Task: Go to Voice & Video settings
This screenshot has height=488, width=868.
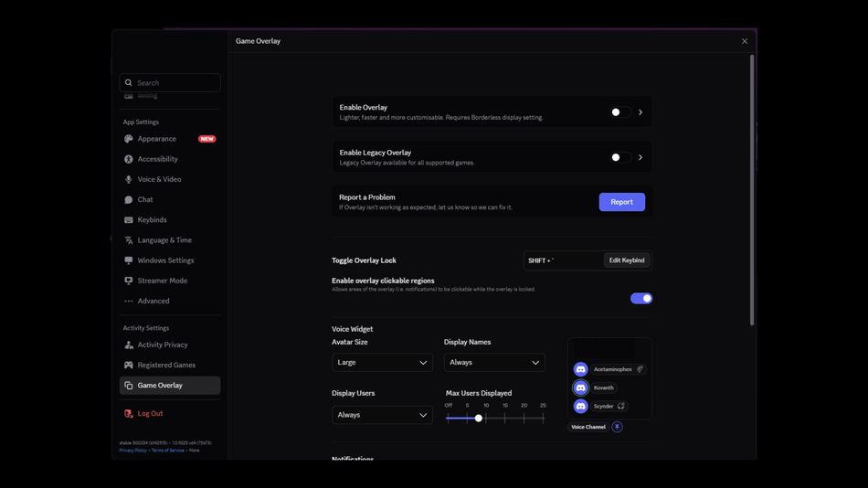Action: tap(170, 179)
